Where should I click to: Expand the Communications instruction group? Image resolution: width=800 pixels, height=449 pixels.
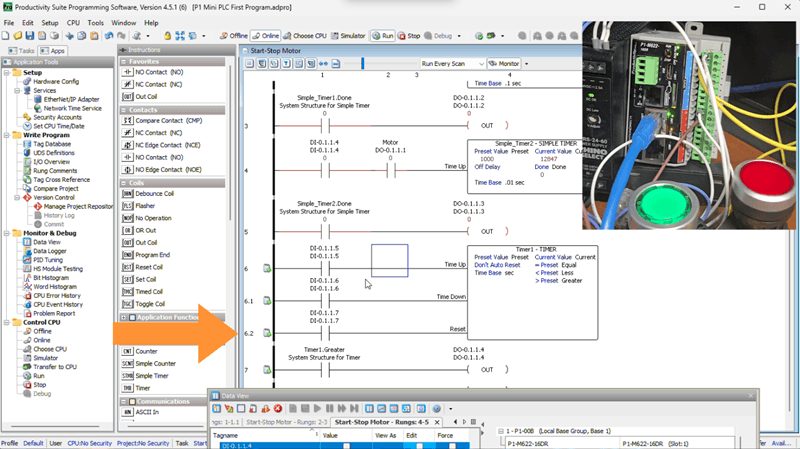tap(124, 402)
